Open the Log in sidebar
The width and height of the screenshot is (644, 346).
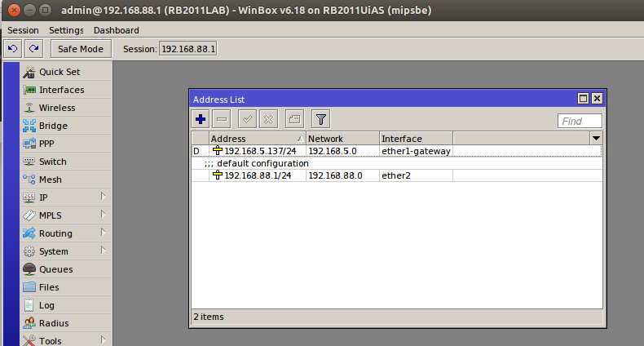47,305
